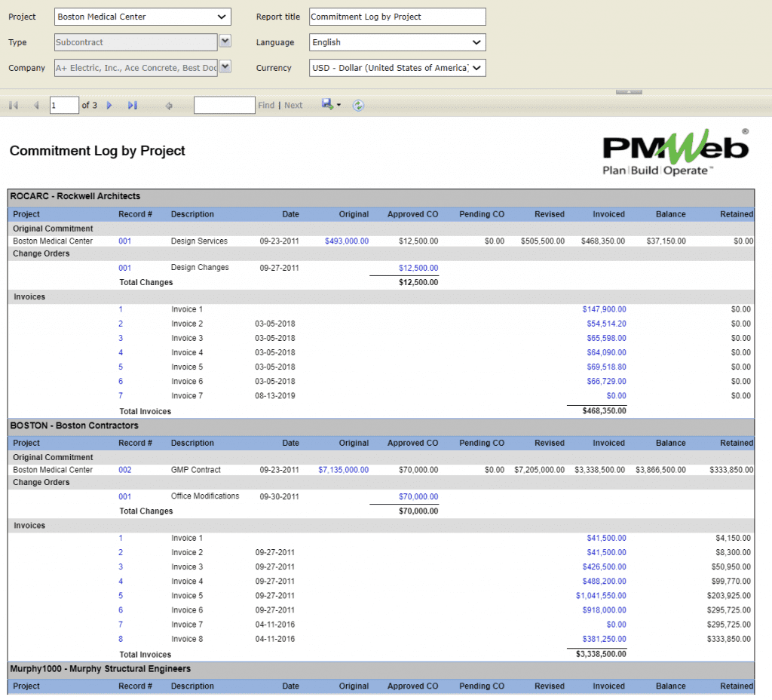Open Boston invoice amount $488,200.00
This screenshot has width=772, height=700.
click(604, 582)
